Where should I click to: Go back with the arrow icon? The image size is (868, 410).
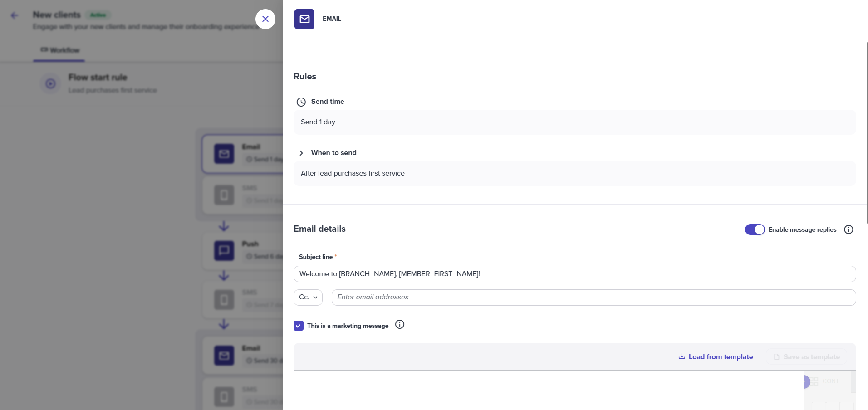tap(15, 15)
